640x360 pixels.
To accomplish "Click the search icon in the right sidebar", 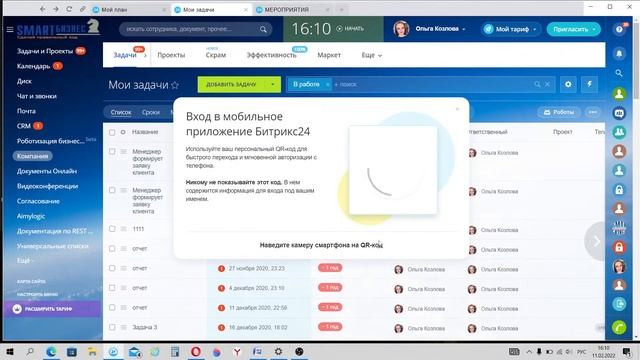I will (x=619, y=73).
